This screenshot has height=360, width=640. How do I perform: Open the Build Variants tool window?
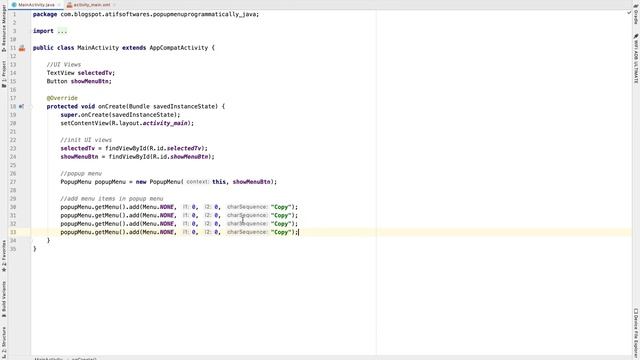(4, 299)
